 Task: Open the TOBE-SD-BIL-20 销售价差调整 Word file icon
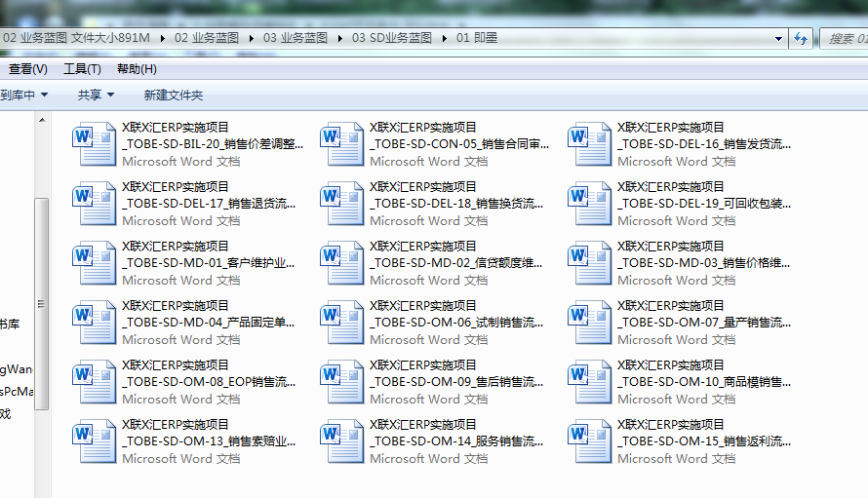[95, 143]
